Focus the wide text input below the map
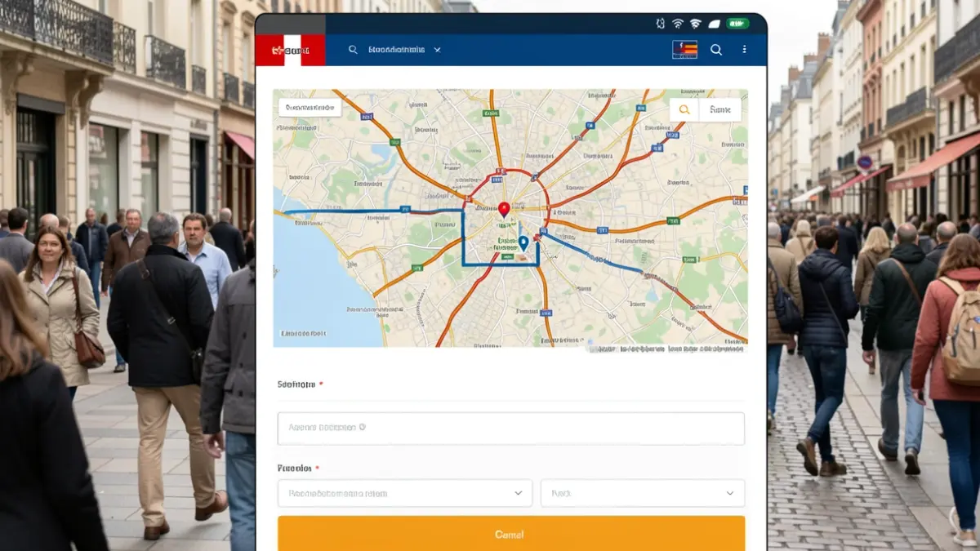The height and width of the screenshot is (551, 980). point(511,428)
